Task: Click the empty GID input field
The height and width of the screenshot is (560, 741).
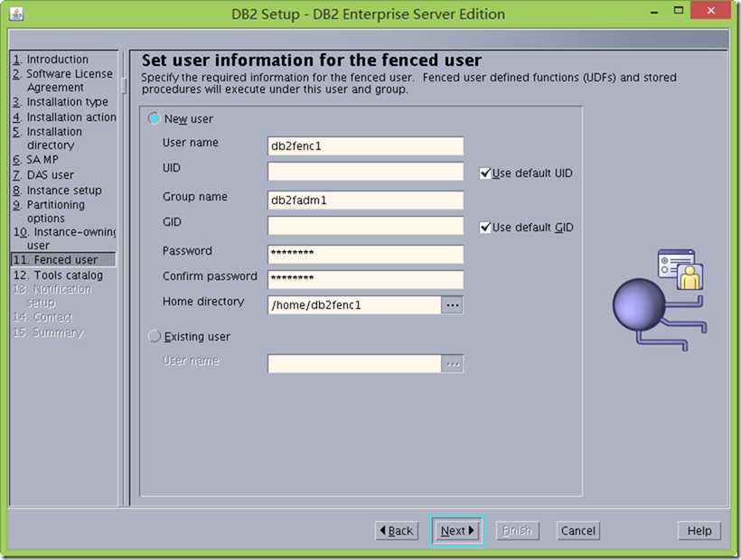Action: point(365,226)
